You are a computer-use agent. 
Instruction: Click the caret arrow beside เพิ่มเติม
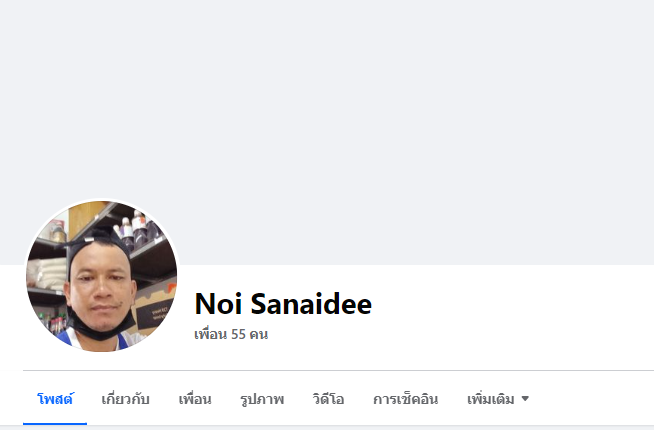(x=526, y=399)
